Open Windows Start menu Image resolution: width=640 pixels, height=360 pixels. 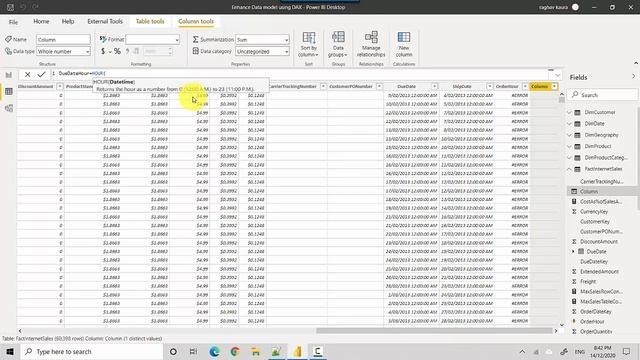pos(10,351)
